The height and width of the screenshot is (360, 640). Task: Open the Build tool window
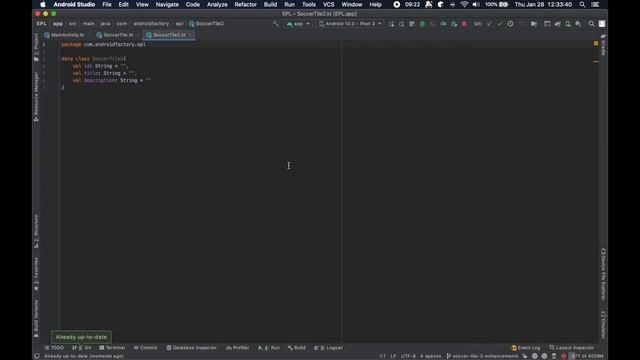point(297,348)
